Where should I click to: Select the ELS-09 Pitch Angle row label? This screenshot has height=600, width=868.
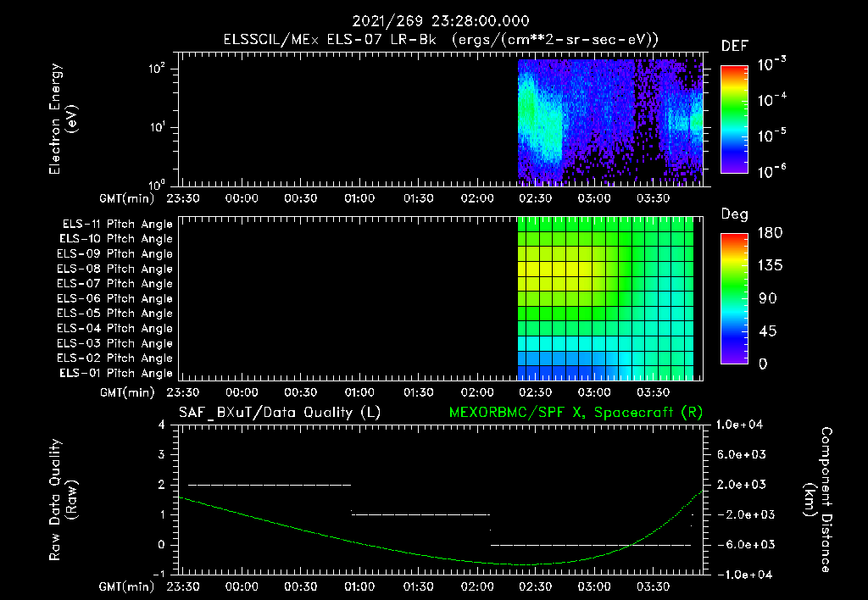pyautogui.click(x=114, y=254)
